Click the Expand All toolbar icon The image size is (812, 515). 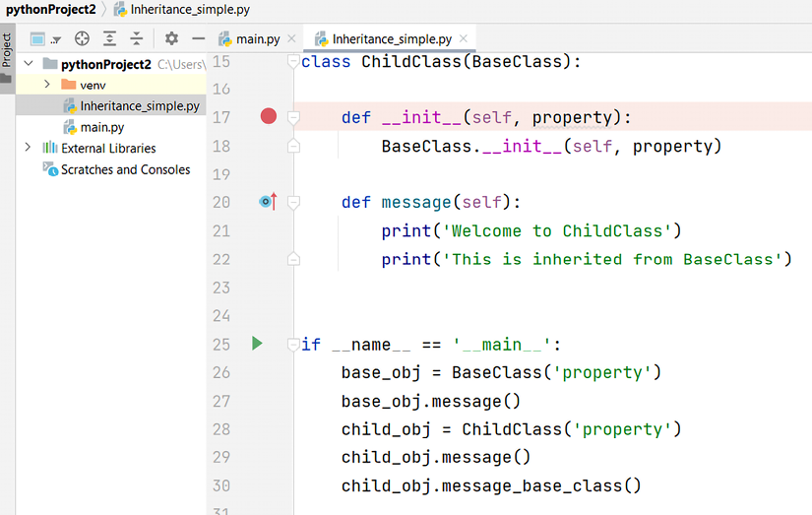click(109, 38)
